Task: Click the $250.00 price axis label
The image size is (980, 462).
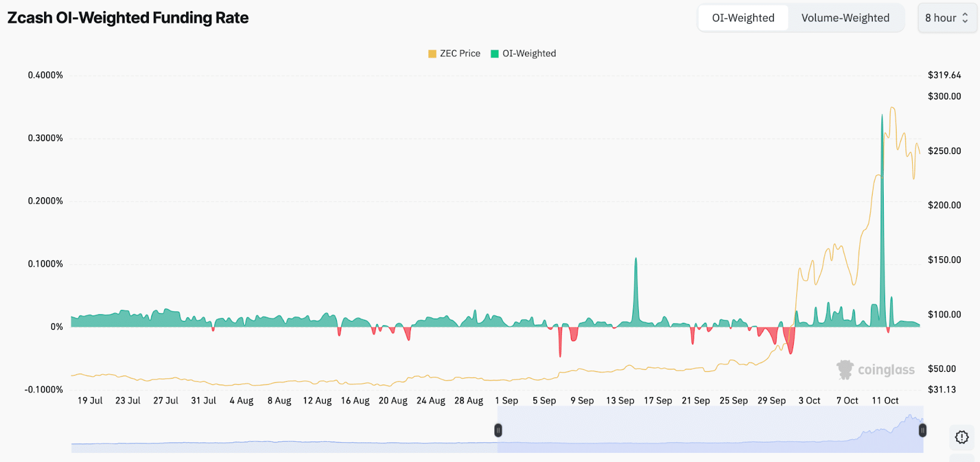Action: point(944,151)
